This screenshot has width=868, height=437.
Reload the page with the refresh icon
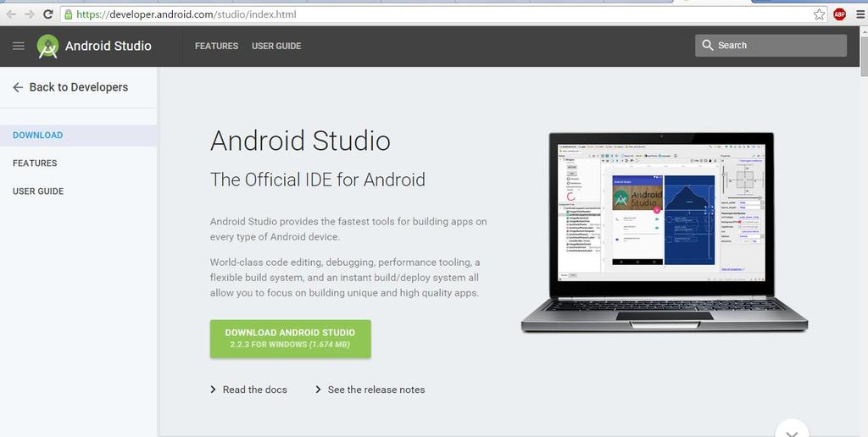coord(48,14)
